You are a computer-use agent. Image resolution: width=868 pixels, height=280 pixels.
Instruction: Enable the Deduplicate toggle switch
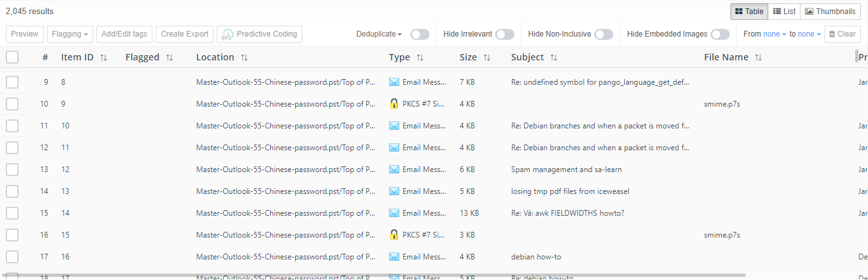pos(419,34)
